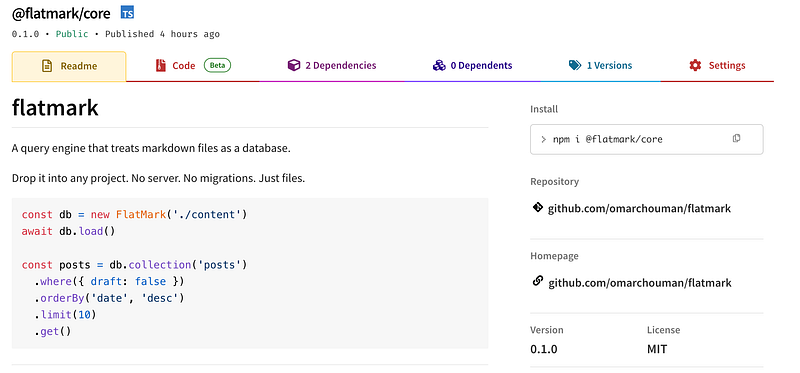The height and width of the screenshot is (373, 800).
Task: Open the 0 Dependents tab
Action: tap(472, 66)
